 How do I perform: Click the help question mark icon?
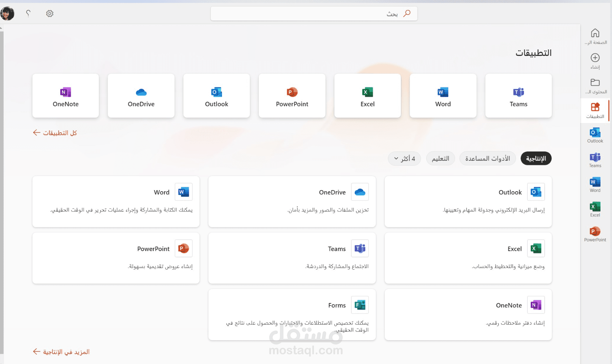28,13
